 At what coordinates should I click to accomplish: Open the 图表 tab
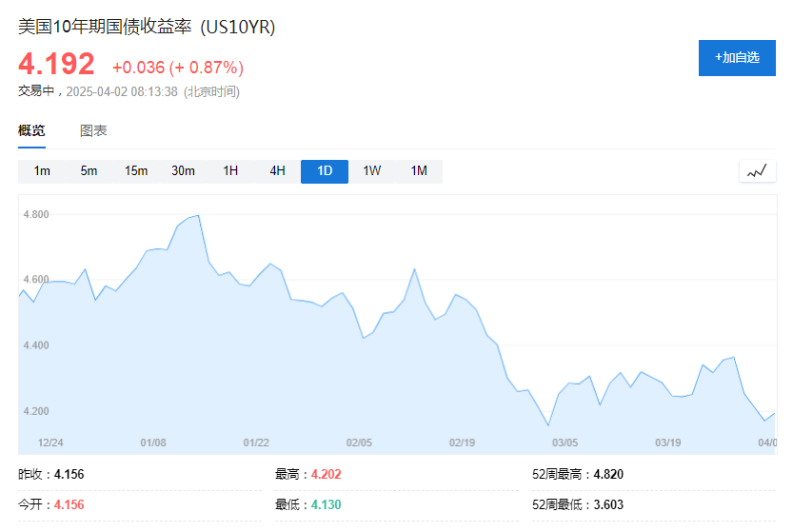(93, 131)
